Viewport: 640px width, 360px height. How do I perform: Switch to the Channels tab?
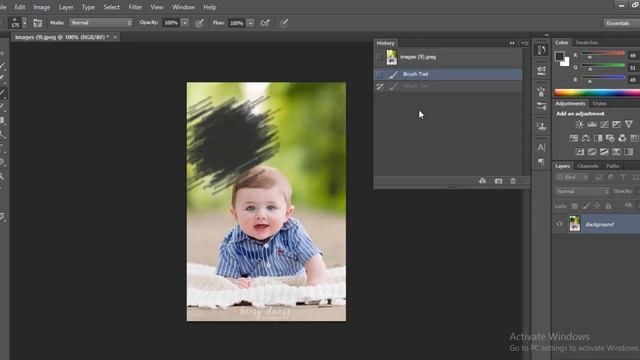[588, 166]
